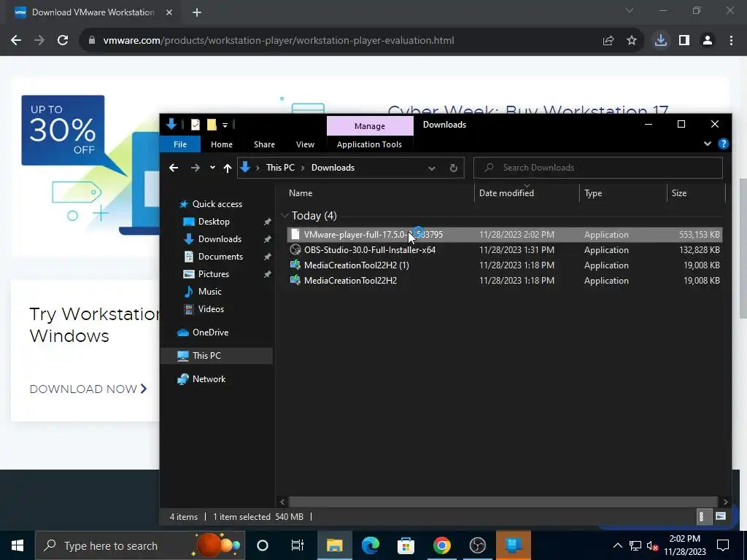Open the Chrome side panel icon
Image resolution: width=747 pixels, height=560 pixels.
pyautogui.click(x=684, y=41)
